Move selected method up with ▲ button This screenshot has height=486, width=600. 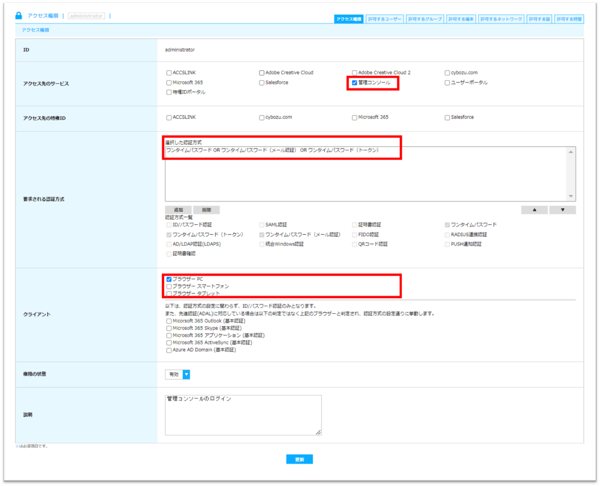point(534,210)
